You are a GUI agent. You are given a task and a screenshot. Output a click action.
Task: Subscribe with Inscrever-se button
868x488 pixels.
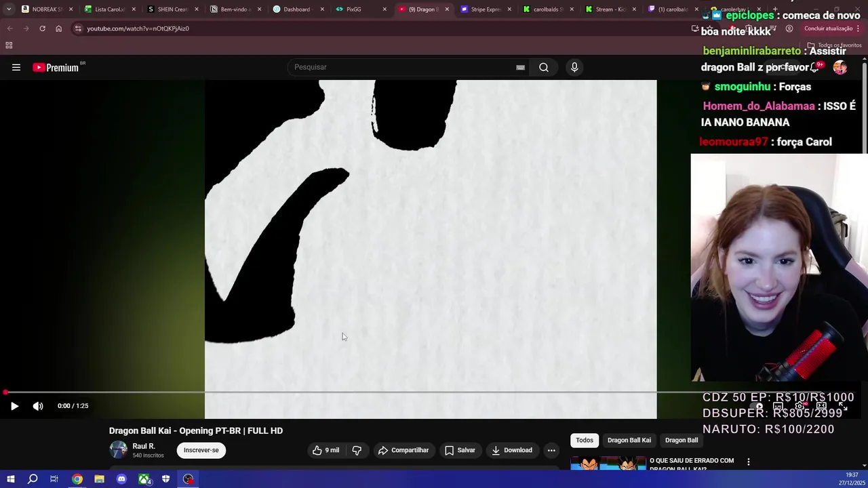(x=201, y=450)
